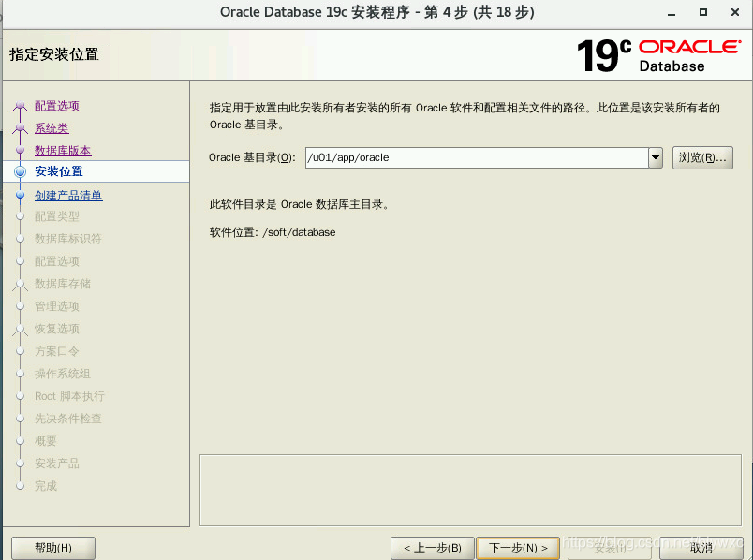This screenshot has height=560, width=753.
Task: Click the Oracle 基目录 path input field
Action: pos(477,157)
